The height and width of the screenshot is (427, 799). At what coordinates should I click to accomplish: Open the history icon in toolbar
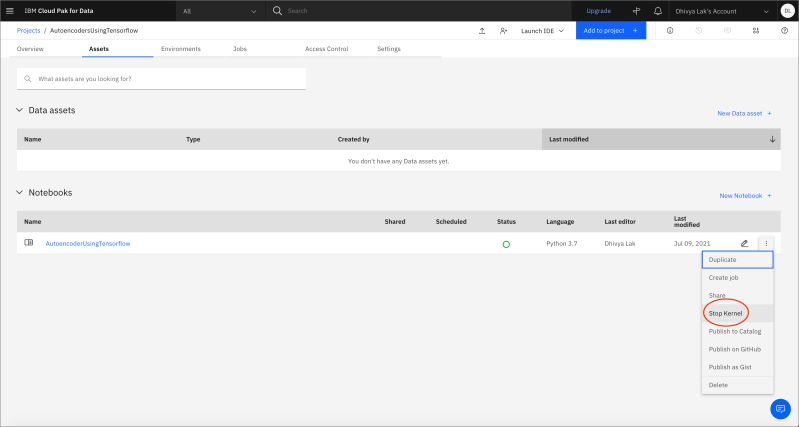[699, 31]
